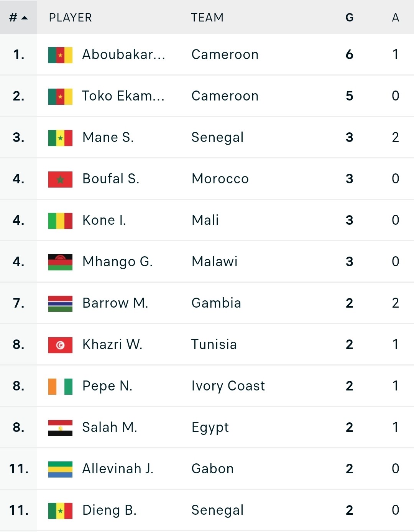Open the Gabon team link
The height and width of the screenshot is (532, 414).
[212, 469]
